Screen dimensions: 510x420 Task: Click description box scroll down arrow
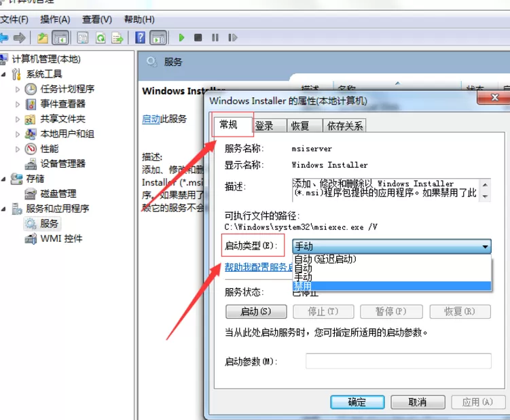tap(485, 196)
